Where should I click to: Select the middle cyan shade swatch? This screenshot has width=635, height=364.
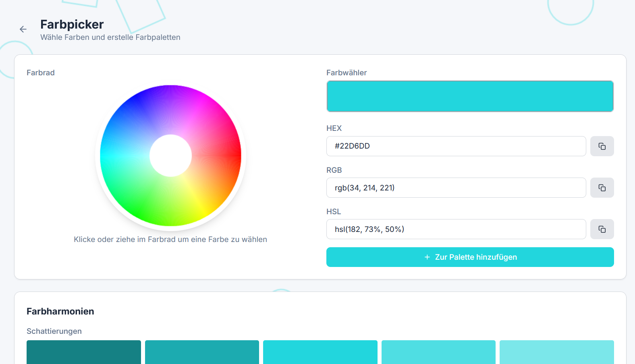[x=320, y=352]
